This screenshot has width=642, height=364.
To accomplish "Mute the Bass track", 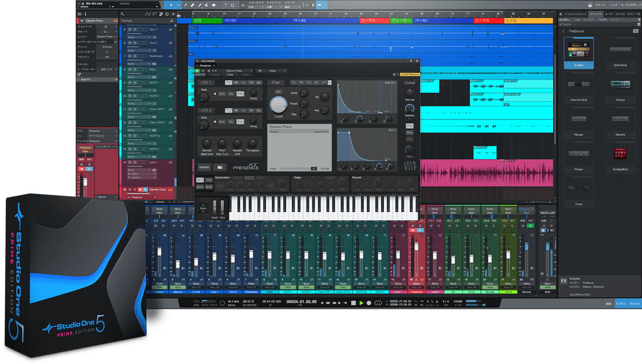I will point(130,69).
